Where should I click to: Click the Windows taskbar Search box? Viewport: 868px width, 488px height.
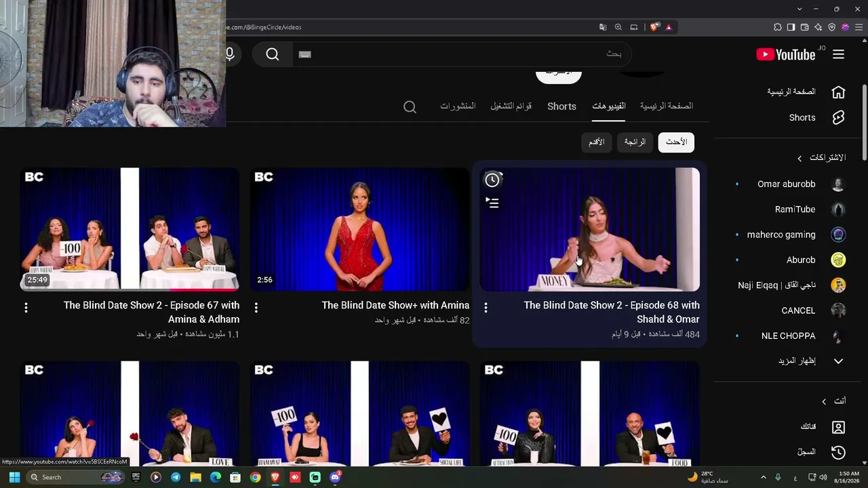pos(75,477)
